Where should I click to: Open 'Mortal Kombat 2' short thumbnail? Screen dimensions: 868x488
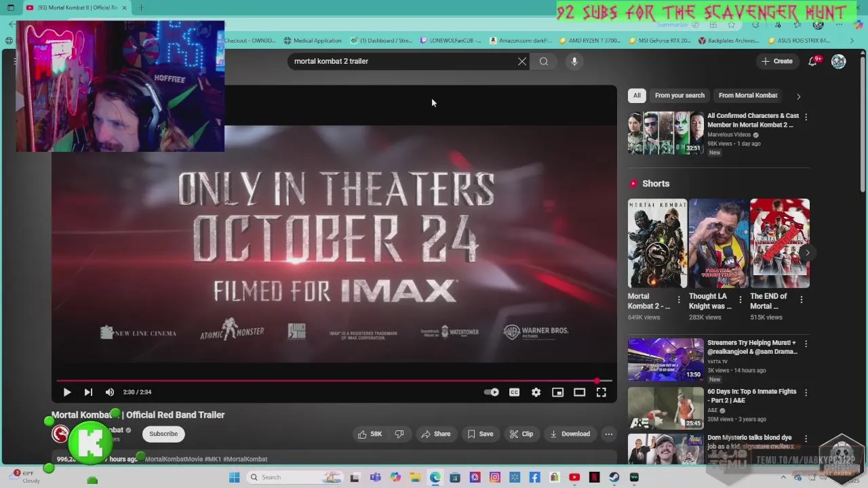pos(657,243)
